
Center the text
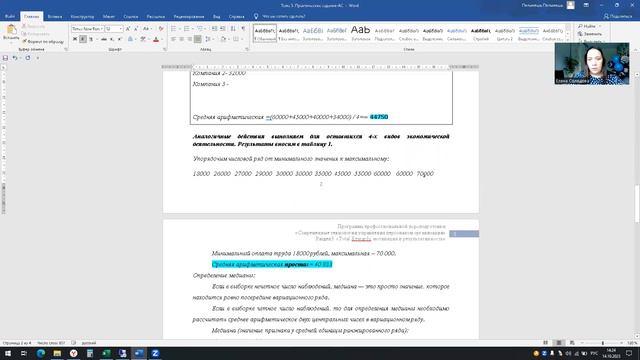[x=182, y=39]
